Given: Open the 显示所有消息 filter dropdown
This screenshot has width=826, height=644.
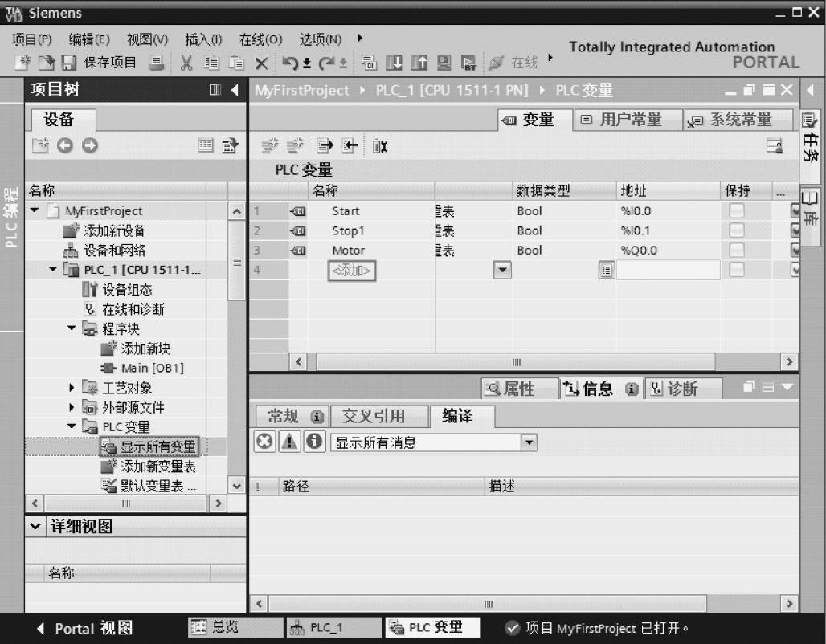Looking at the screenshot, I should 529,442.
